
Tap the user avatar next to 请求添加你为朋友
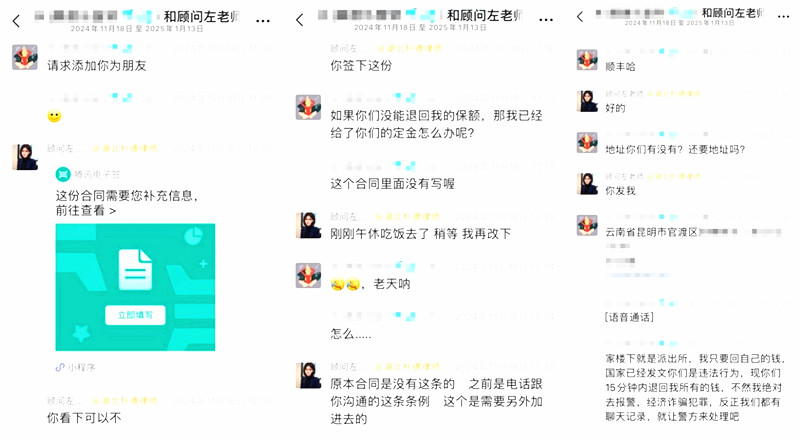[24, 57]
